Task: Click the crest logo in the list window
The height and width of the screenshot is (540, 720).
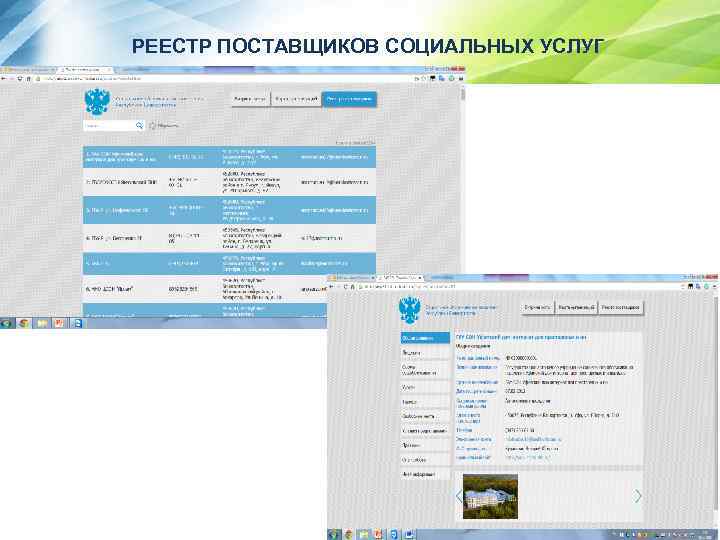Action: 97,102
